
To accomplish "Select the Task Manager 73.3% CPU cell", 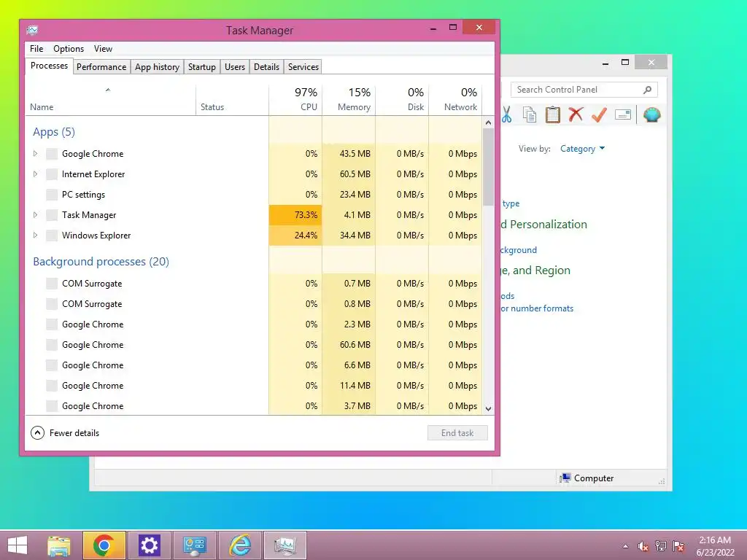I will pyautogui.click(x=295, y=215).
